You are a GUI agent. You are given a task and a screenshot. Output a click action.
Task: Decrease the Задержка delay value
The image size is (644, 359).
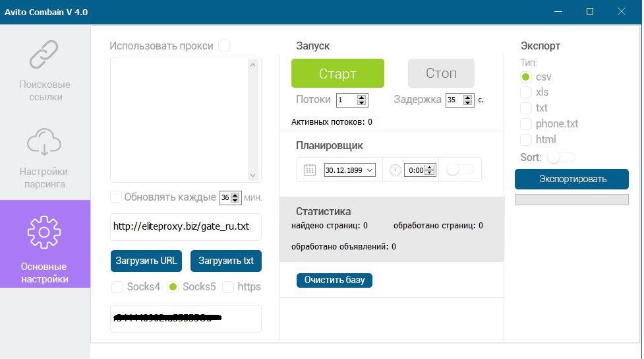pyautogui.click(x=468, y=102)
